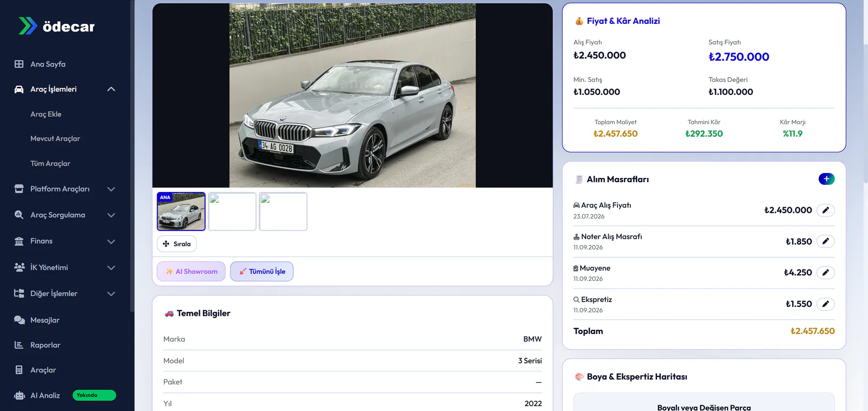The height and width of the screenshot is (411, 868).
Task: Click the İK Yönetimi people icon
Action: [19, 267]
